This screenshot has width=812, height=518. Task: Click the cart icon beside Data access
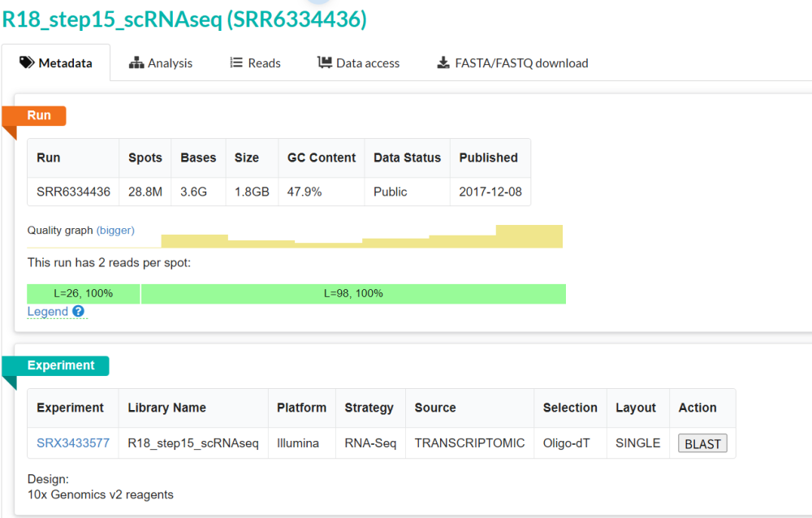click(325, 63)
